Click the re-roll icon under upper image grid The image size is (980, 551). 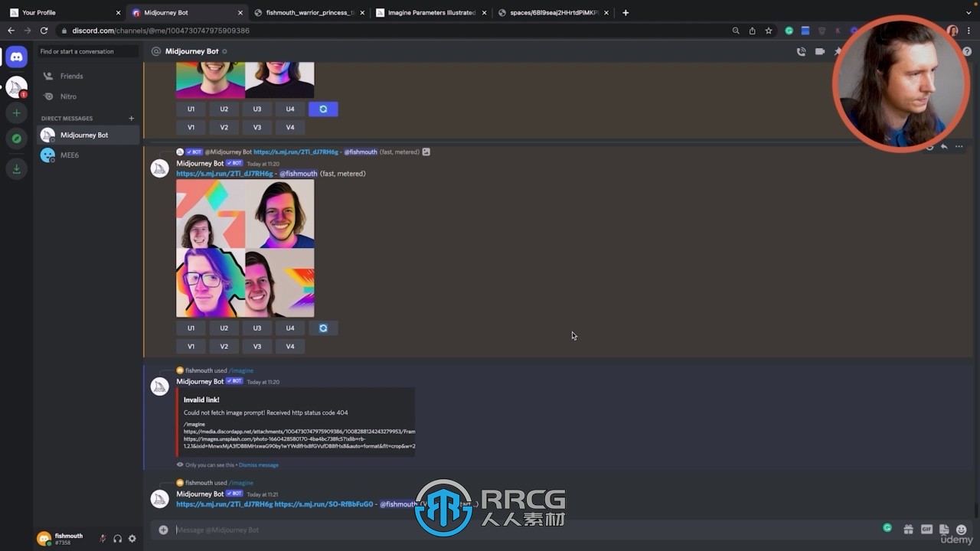coord(323,109)
